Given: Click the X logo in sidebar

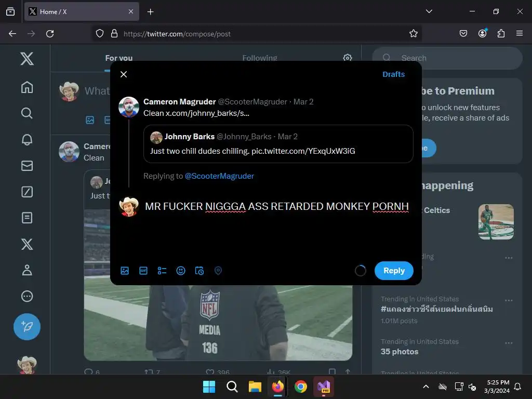Looking at the screenshot, I should pyautogui.click(x=27, y=59).
